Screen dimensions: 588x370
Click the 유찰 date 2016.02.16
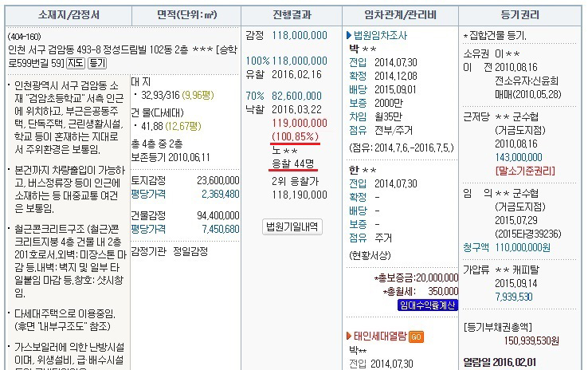click(296, 74)
